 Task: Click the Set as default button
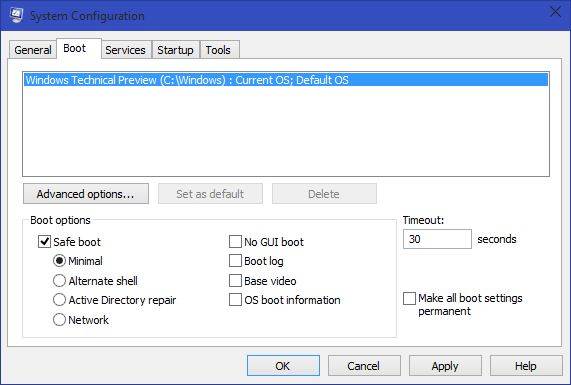tap(210, 194)
